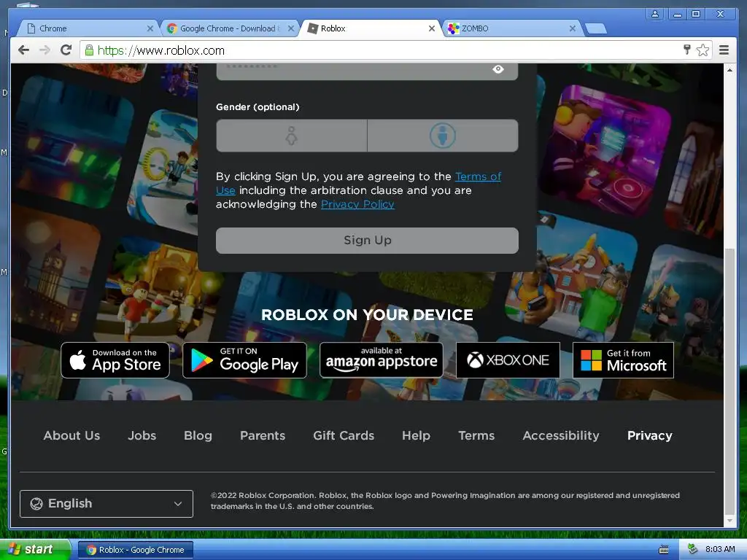This screenshot has height=560, width=747.
Task: Open the Amazon Appstore badge
Action: [381, 360]
